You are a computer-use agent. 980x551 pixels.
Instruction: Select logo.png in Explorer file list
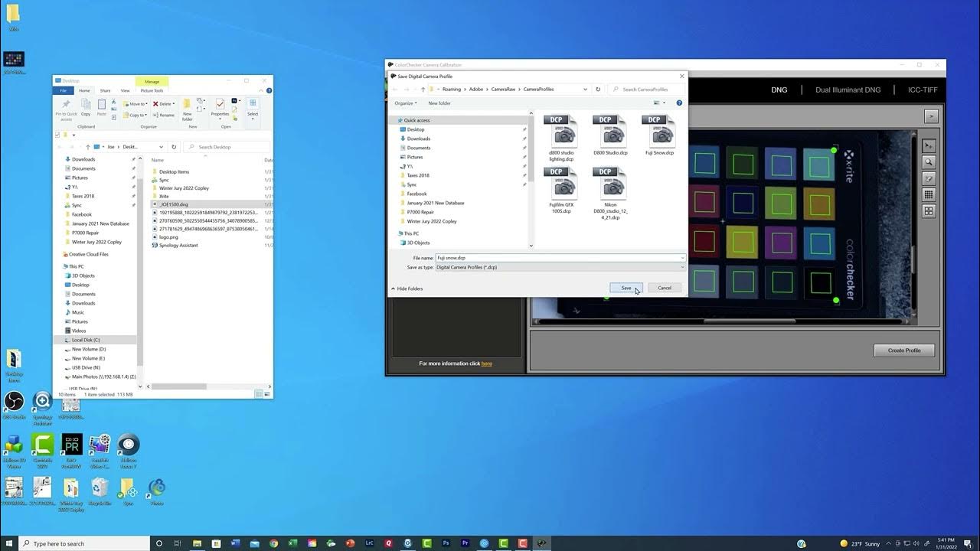(x=168, y=237)
